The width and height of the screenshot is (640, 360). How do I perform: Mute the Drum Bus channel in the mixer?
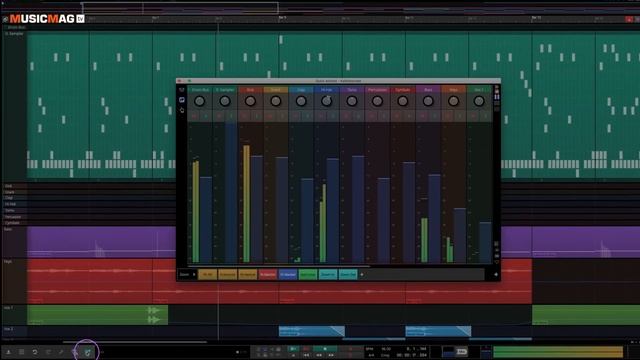point(194,116)
